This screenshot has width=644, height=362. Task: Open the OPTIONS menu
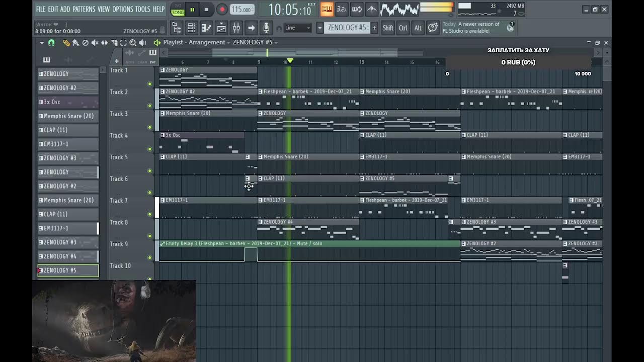(123, 9)
